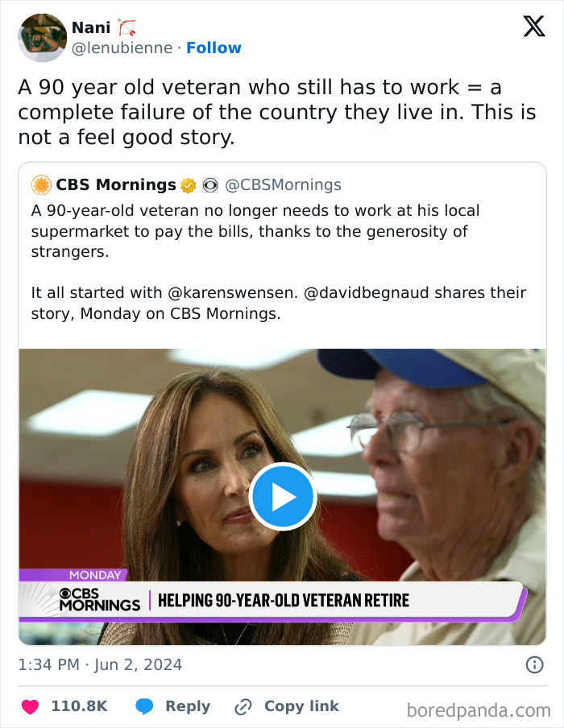This screenshot has height=728, width=564.
Task: Click the CBS eye logo next to @CBSMornings
Action: [210, 184]
